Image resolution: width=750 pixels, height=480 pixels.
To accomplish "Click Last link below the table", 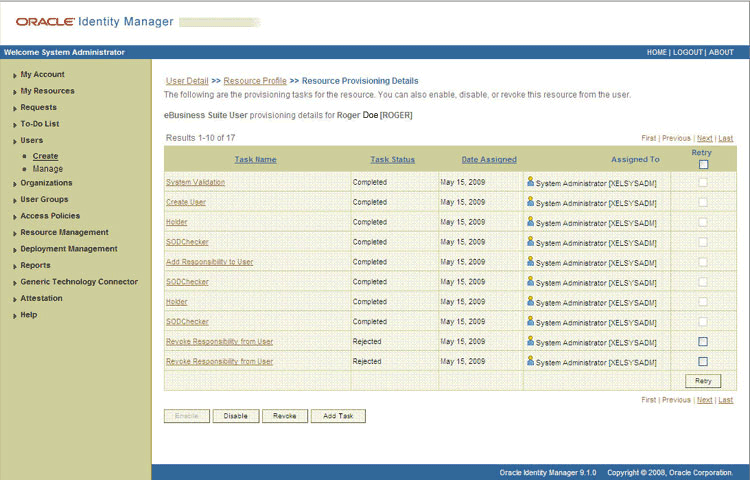I will pos(726,400).
